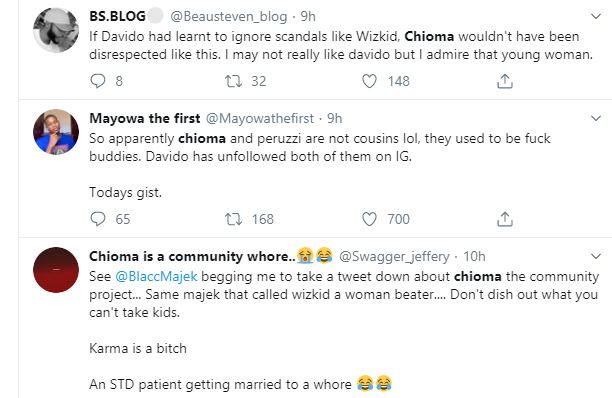612x398 pixels.
Task: Open the @BlaccMajek mention link
Action: (156, 276)
